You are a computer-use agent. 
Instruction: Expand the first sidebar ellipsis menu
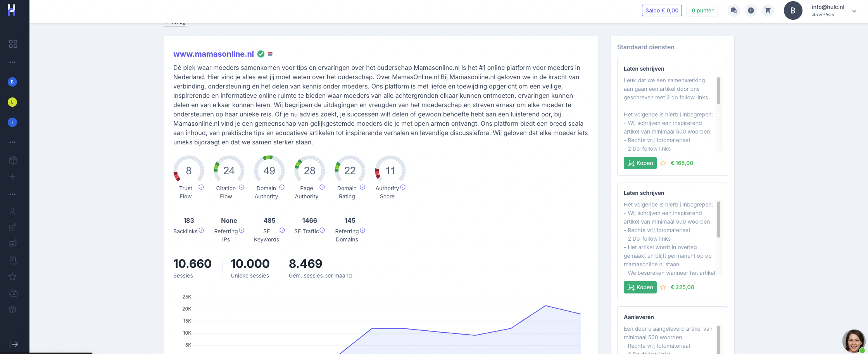pyautogui.click(x=12, y=62)
